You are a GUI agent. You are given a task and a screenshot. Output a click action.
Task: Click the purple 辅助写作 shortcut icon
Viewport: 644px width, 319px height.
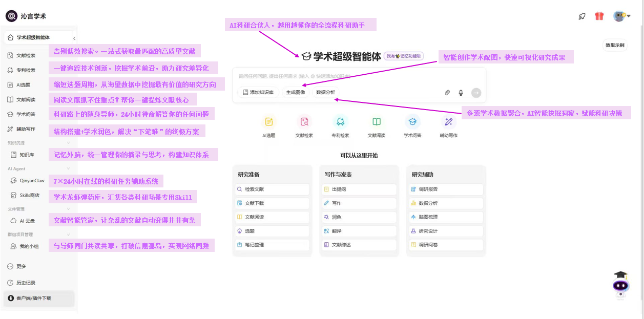449,121
